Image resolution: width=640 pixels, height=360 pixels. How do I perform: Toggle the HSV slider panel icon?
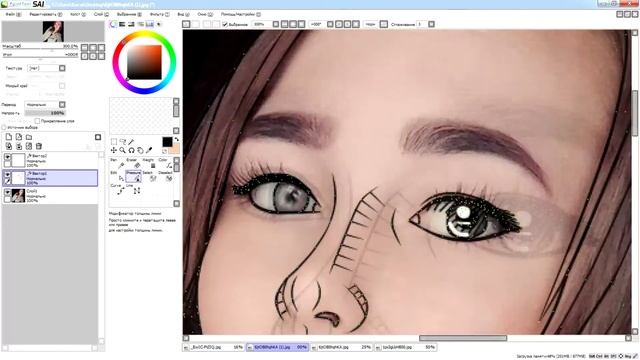(131, 24)
